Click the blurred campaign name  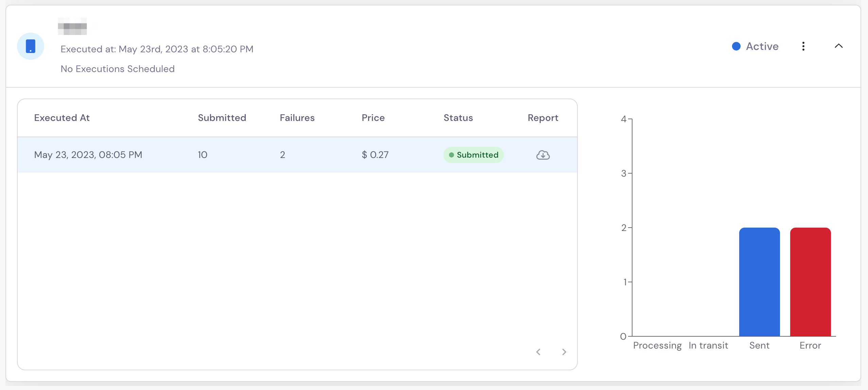tap(72, 26)
